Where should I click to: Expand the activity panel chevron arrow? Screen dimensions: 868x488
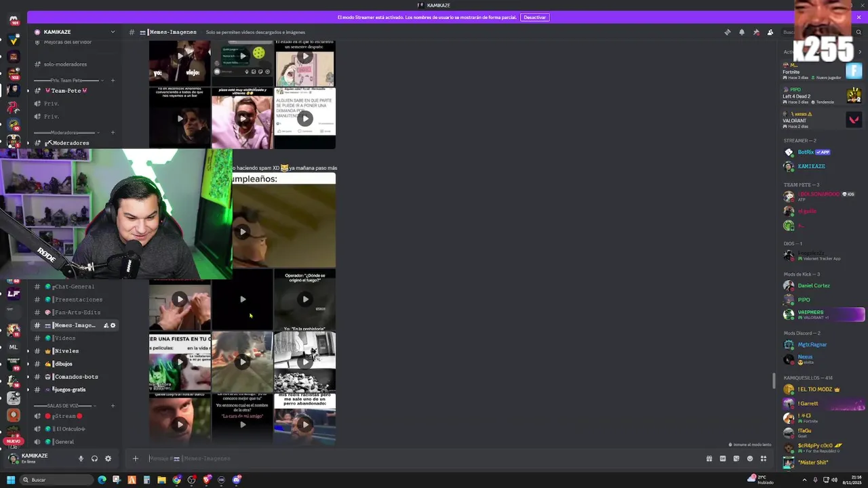(860, 52)
